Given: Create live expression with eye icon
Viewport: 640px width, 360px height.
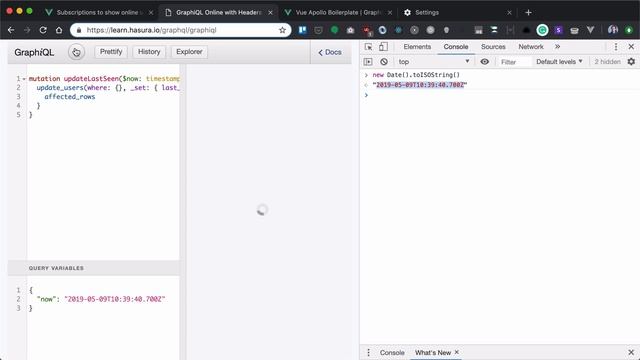Looking at the screenshot, I should click(484, 62).
